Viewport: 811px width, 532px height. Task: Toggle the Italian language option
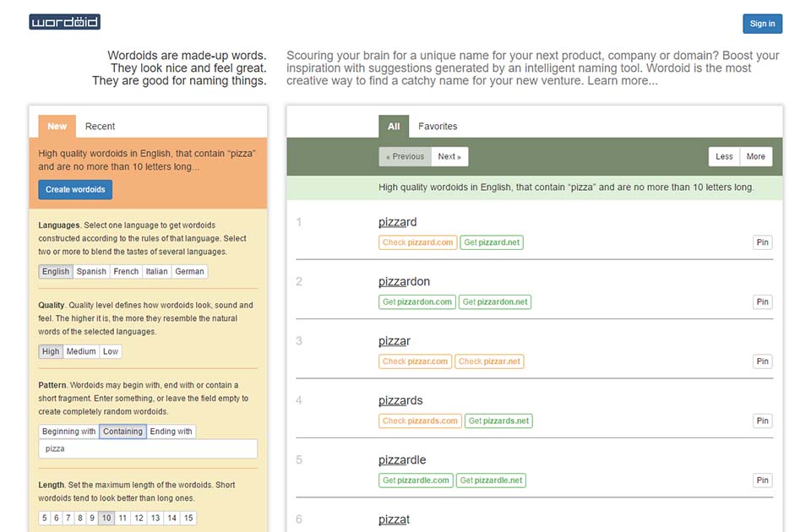(157, 271)
